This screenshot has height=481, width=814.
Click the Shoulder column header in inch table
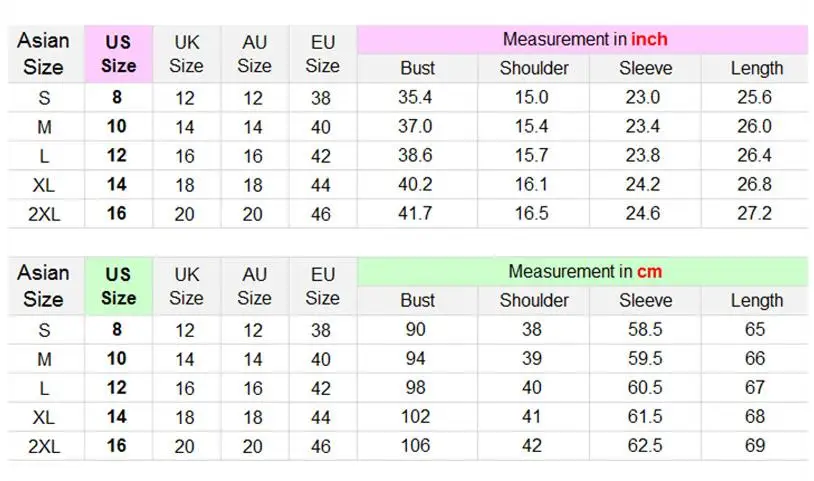533,69
